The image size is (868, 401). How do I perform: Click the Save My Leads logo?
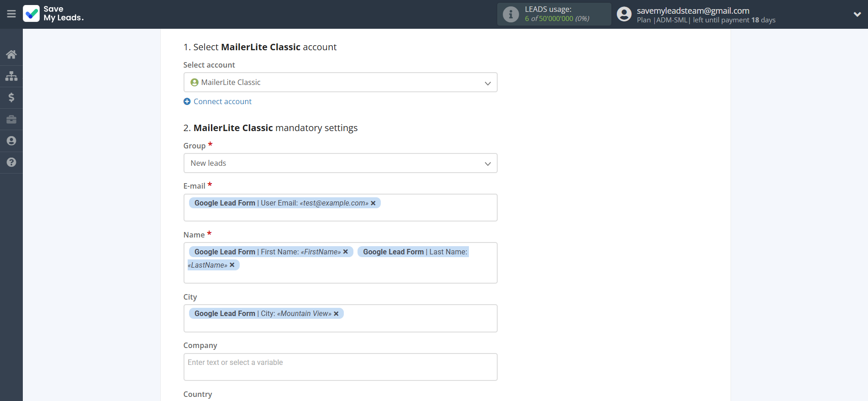(53, 14)
